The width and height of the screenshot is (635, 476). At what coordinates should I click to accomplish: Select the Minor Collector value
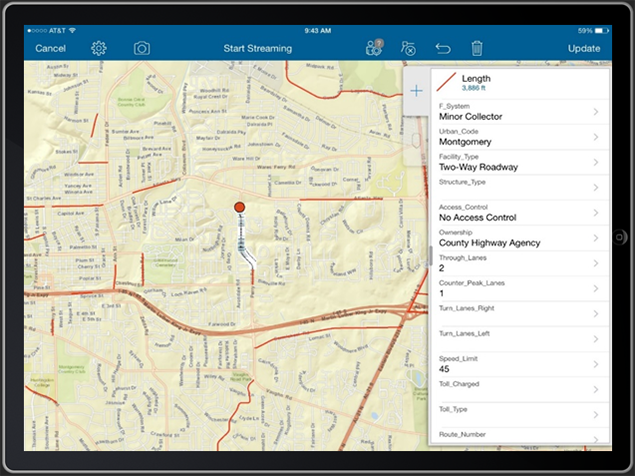point(471,117)
